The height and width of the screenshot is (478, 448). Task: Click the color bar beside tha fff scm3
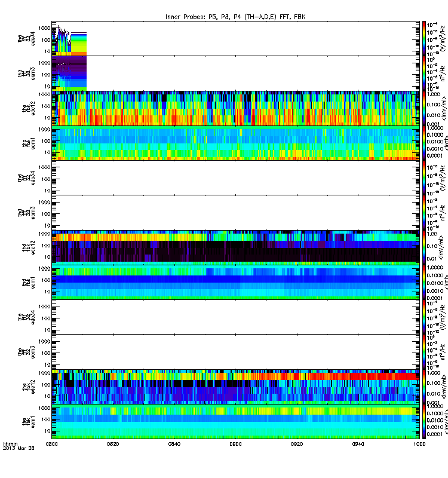[424, 73]
